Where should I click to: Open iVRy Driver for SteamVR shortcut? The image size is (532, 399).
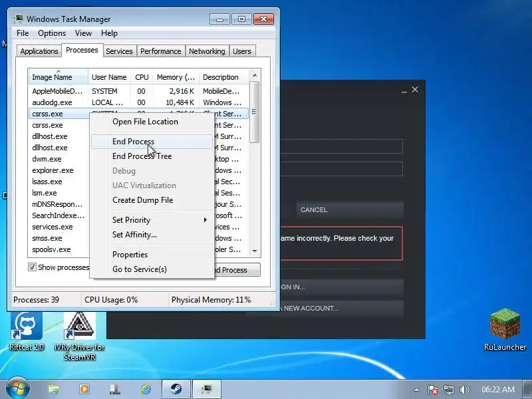[80, 336]
